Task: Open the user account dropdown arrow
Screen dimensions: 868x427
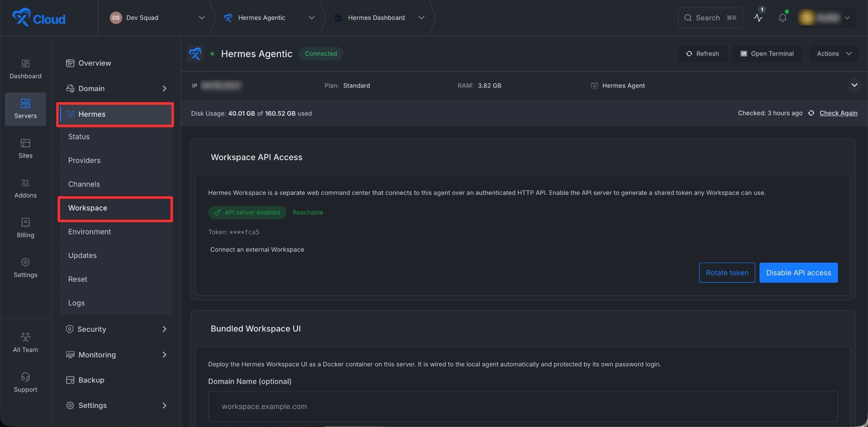Action: 847,18
